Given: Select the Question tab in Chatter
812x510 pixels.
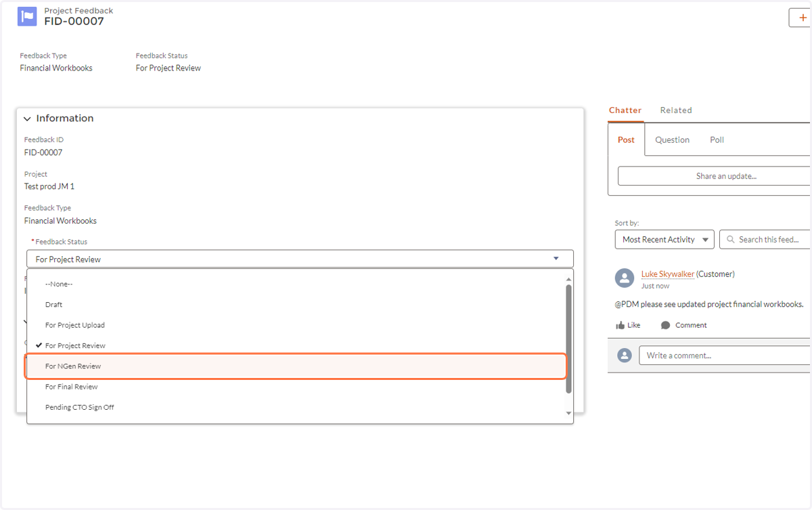Looking at the screenshot, I should (x=672, y=140).
